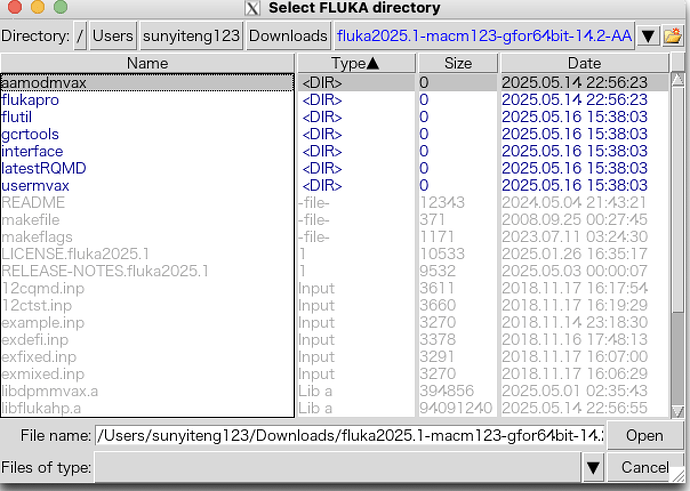The width and height of the screenshot is (690, 491).
Task: Click size value 94091240
Action: [455, 408]
